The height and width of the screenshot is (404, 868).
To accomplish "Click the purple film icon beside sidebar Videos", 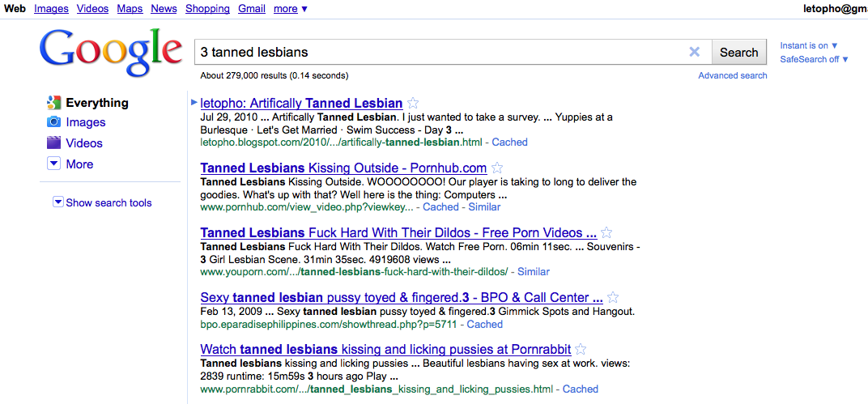I will pos(53,142).
